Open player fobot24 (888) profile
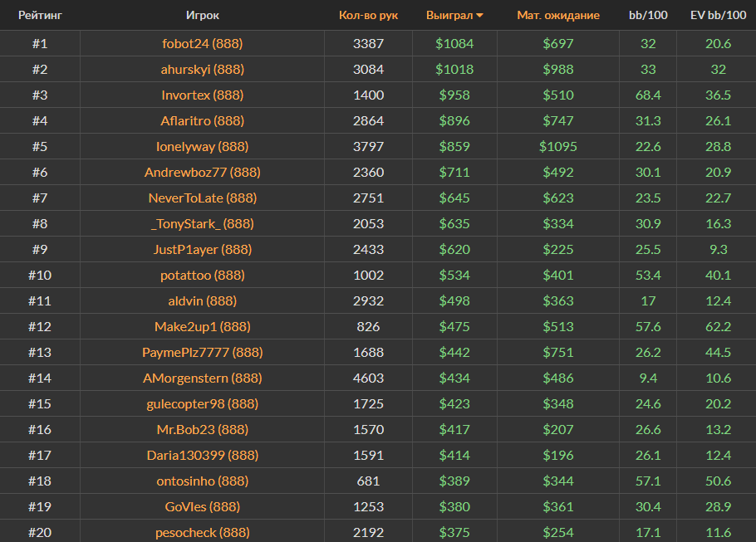The width and height of the screenshot is (756, 542). click(x=202, y=43)
